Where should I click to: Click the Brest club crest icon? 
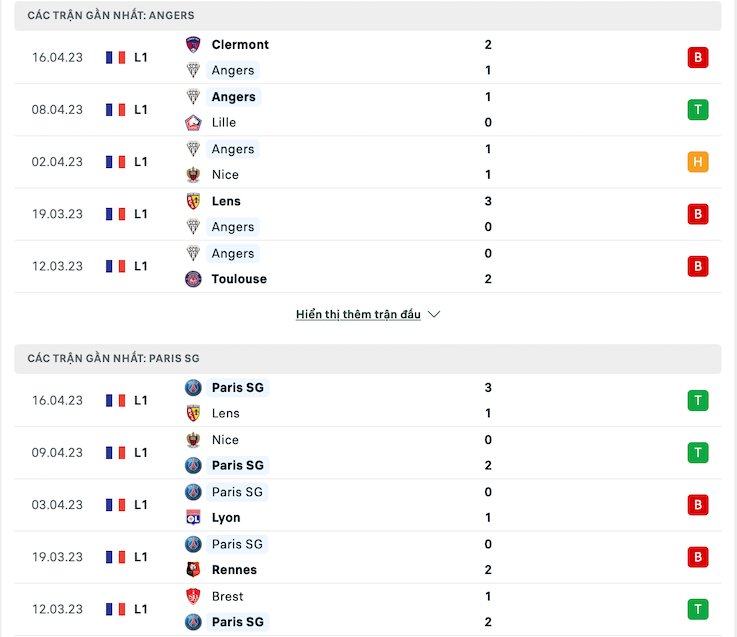[193, 596]
